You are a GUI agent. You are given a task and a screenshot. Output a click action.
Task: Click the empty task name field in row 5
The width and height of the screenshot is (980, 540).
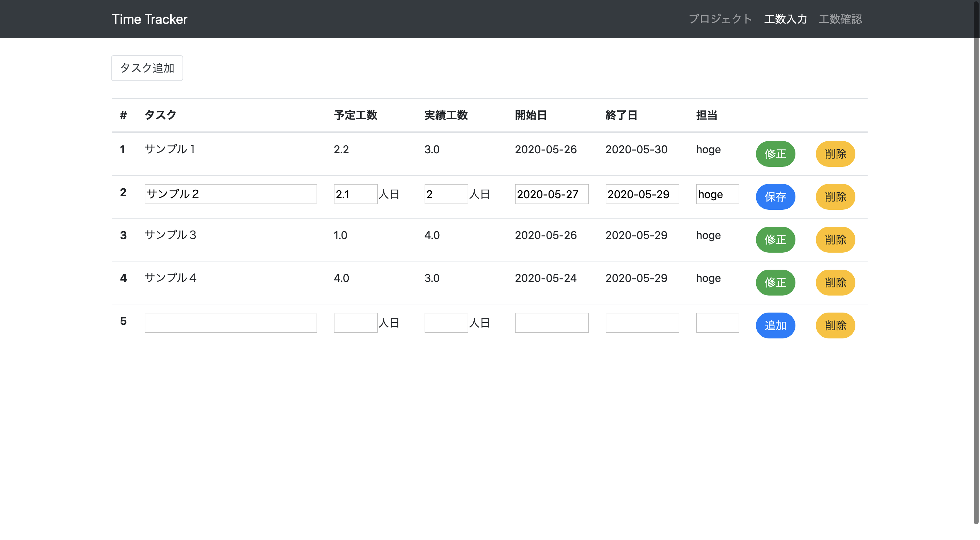point(231,322)
